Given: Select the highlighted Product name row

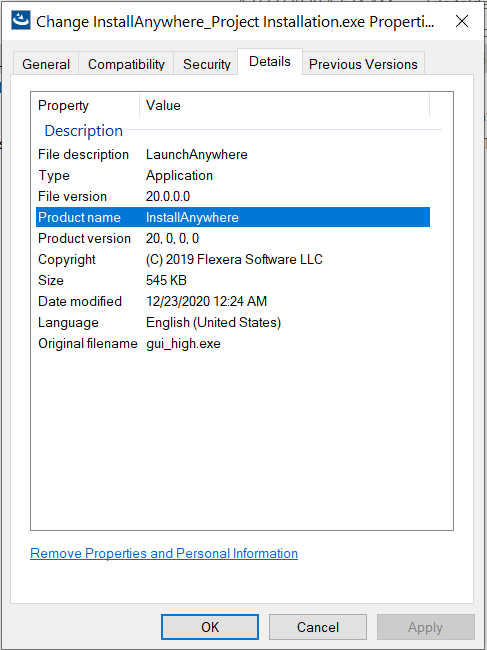Looking at the screenshot, I should tap(233, 217).
